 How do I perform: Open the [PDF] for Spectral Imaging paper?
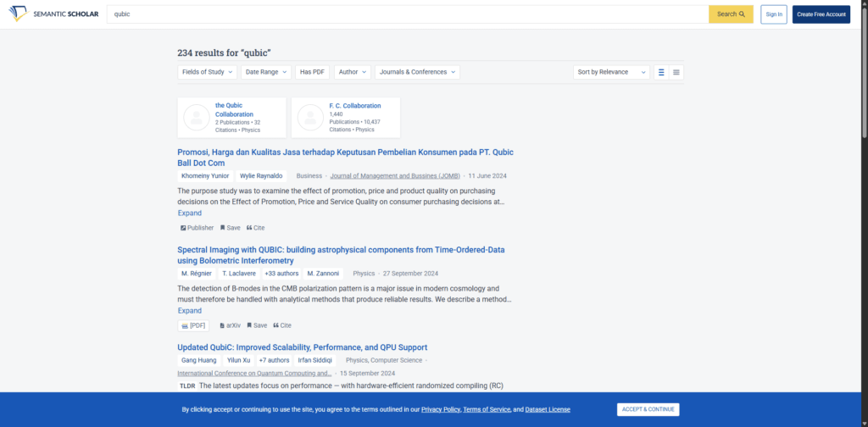click(193, 325)
